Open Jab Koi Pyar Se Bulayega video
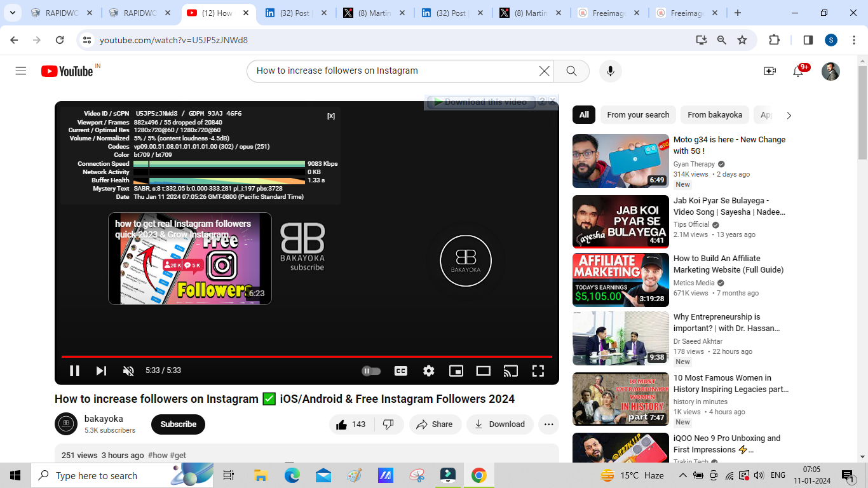Image resolution: width=868 pixels, height=488 pixels. [x=729, y=206]
